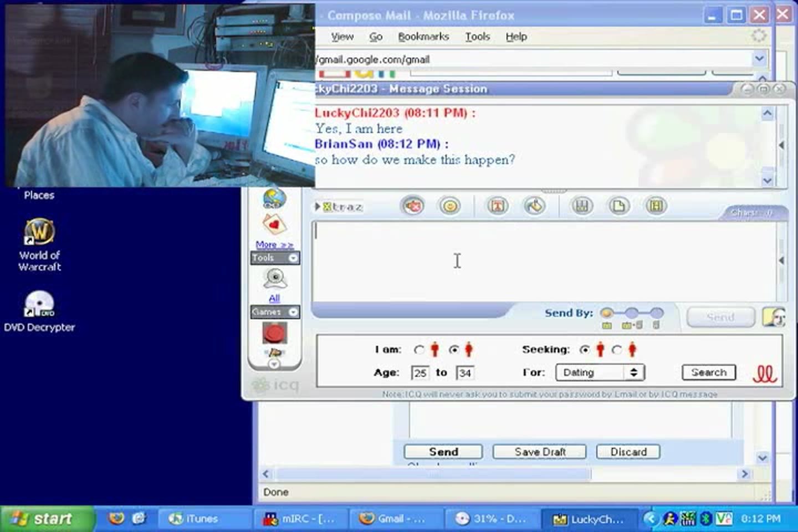This screenshot has height=532, width=798.
Task: Click the red fish icon in ICQ toolbar
Action: point(413,206)
